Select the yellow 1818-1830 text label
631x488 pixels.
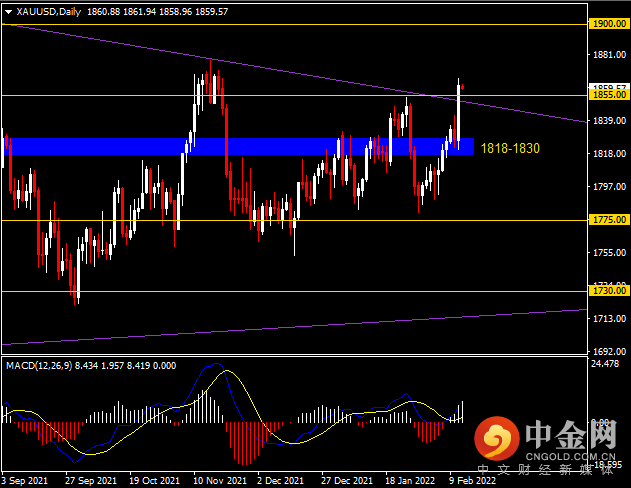click(x=510, y=148)
